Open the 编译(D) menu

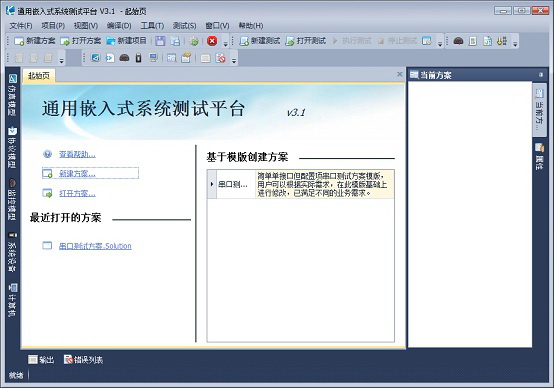pyautogui.click(x=119, y=26)
